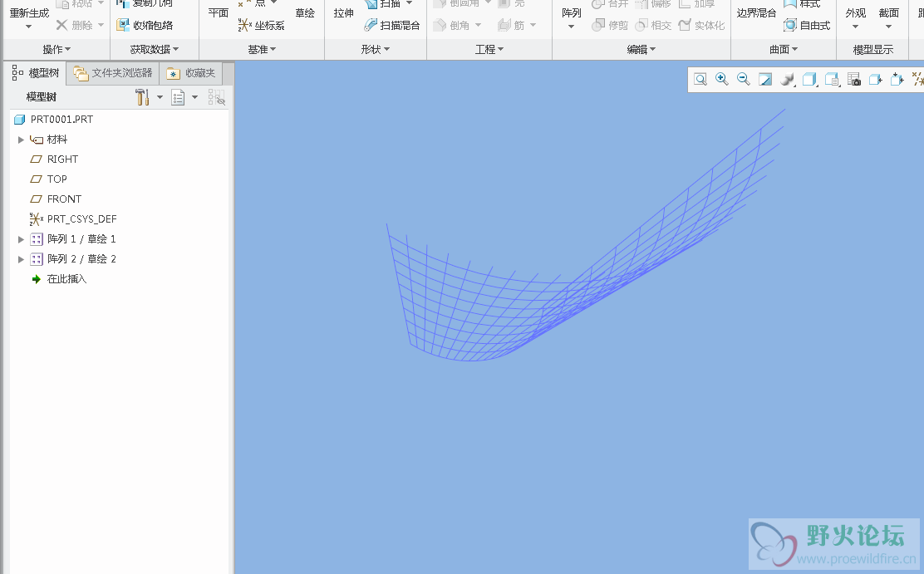Open the 外观 appearance dropdown arrow

pos(855,27)
